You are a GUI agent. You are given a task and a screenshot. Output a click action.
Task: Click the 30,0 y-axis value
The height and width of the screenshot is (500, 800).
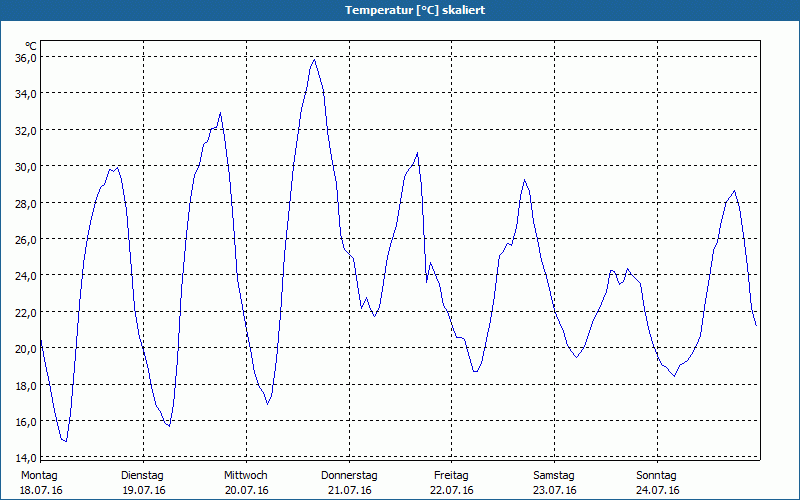point(26,167)
